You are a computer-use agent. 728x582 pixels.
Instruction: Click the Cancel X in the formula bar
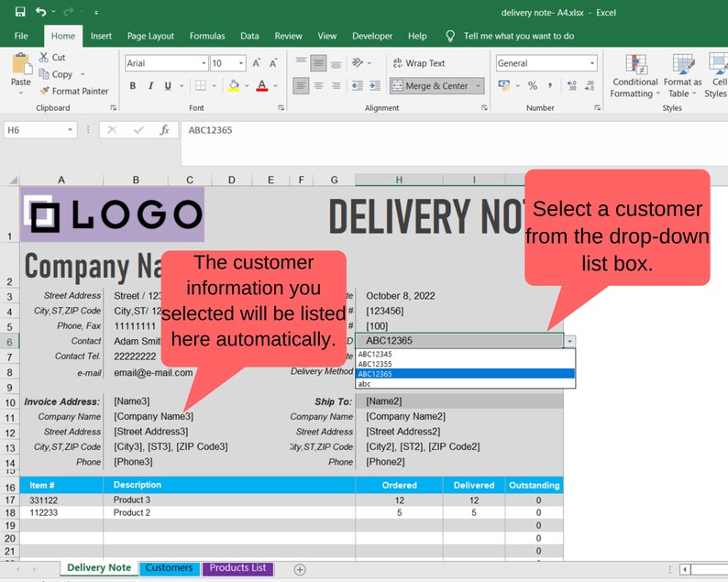112,130
